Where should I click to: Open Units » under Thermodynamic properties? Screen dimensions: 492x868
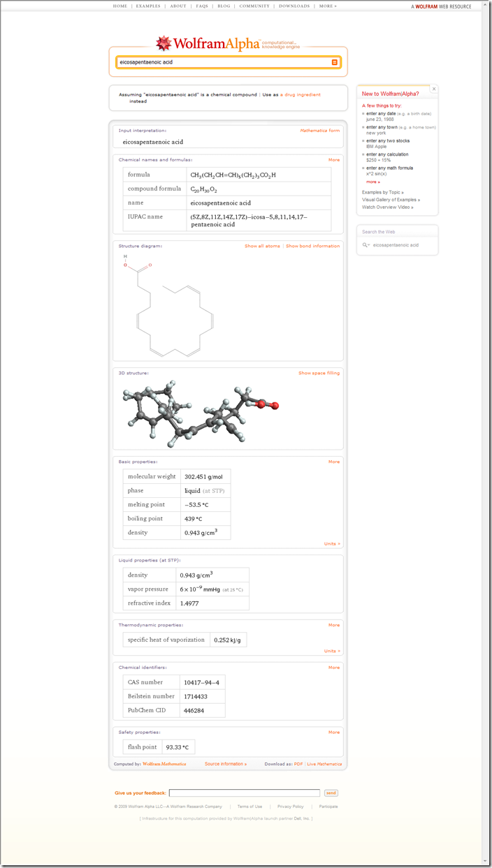click(332, 651)
